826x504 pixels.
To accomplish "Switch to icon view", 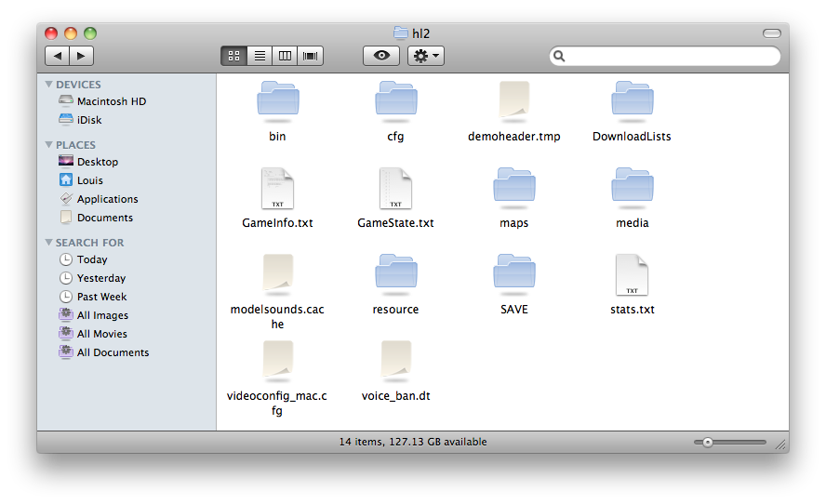I will click(233, 56).
